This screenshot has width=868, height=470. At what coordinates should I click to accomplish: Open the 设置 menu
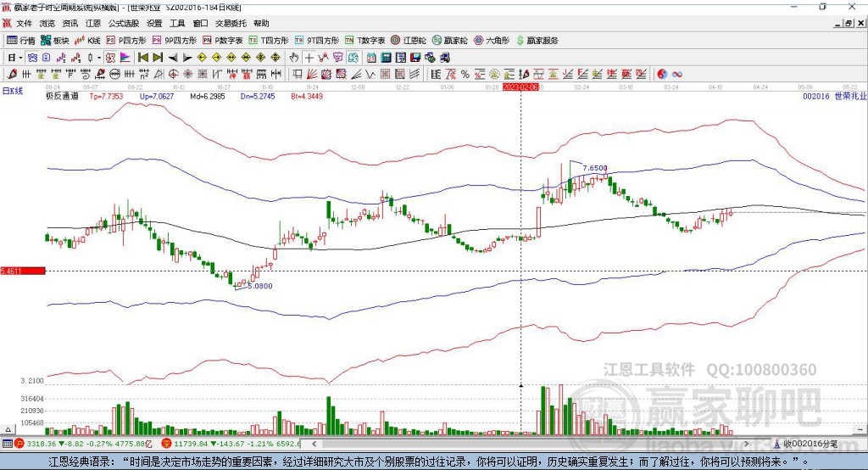(x=154, y=23)
